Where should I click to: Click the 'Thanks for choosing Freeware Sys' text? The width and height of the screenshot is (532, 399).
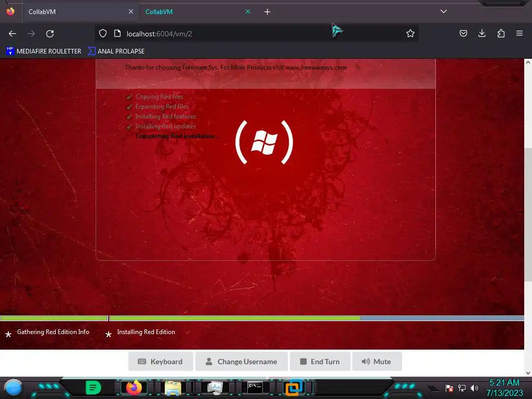click(235, 68)
